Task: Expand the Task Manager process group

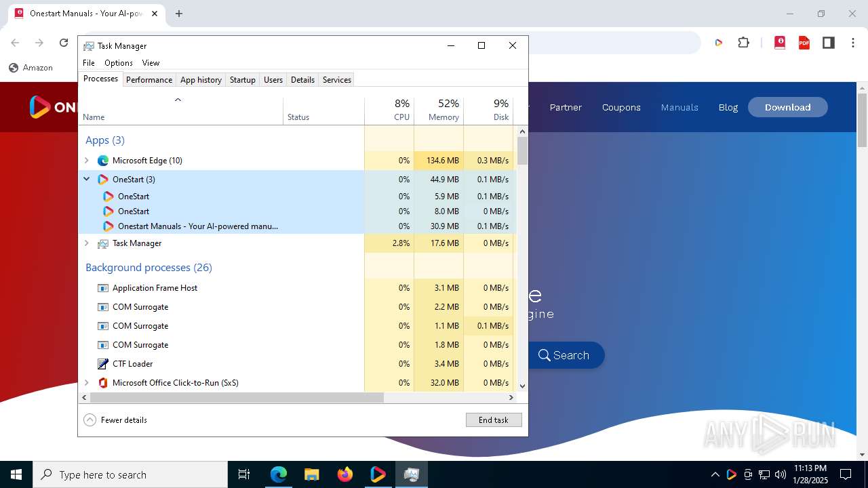Action: (86, 243)
